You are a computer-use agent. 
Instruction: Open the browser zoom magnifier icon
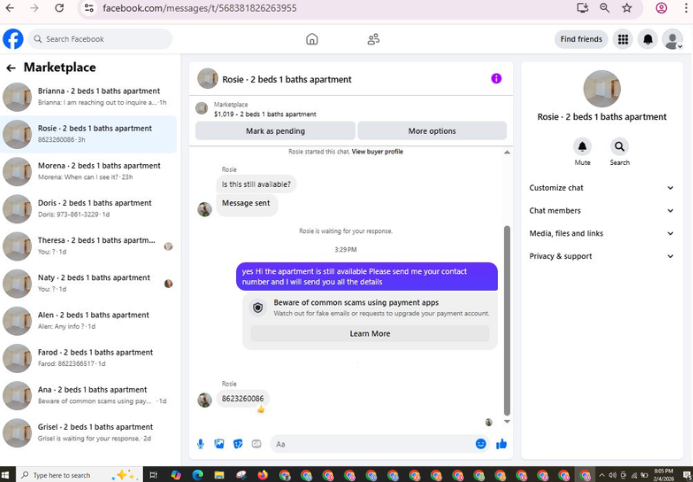[x=604, y=8]
